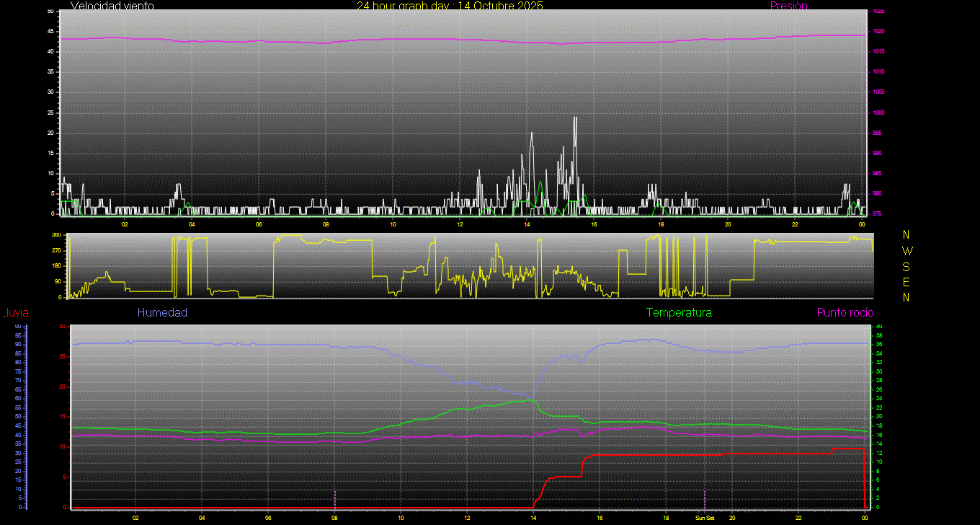Click the E compass direction letter
This screenshot has height=525, width=980.
coord(906,281)
